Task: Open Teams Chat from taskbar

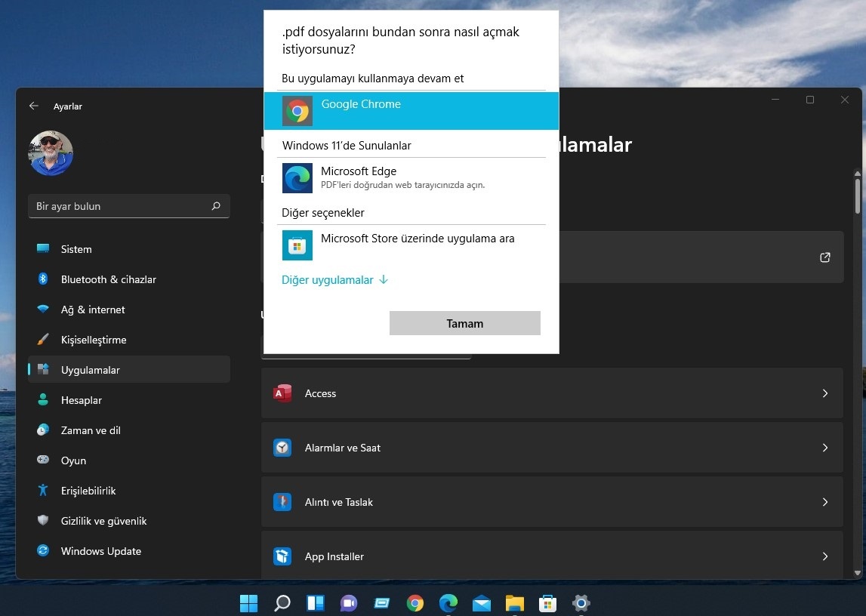Action: 349,602
